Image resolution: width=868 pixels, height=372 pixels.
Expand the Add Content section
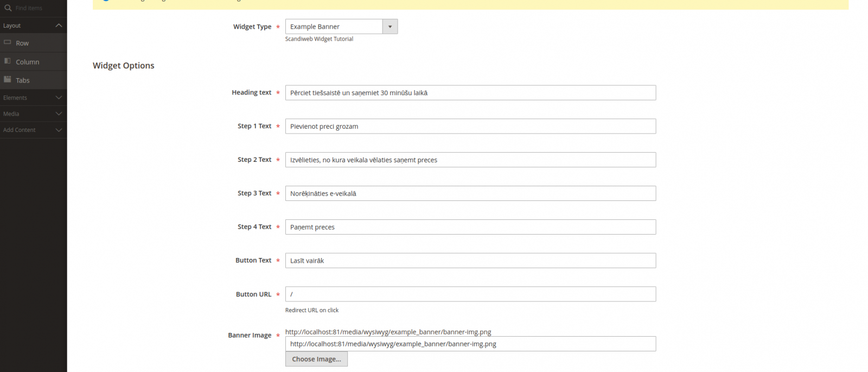pos(59,130)
